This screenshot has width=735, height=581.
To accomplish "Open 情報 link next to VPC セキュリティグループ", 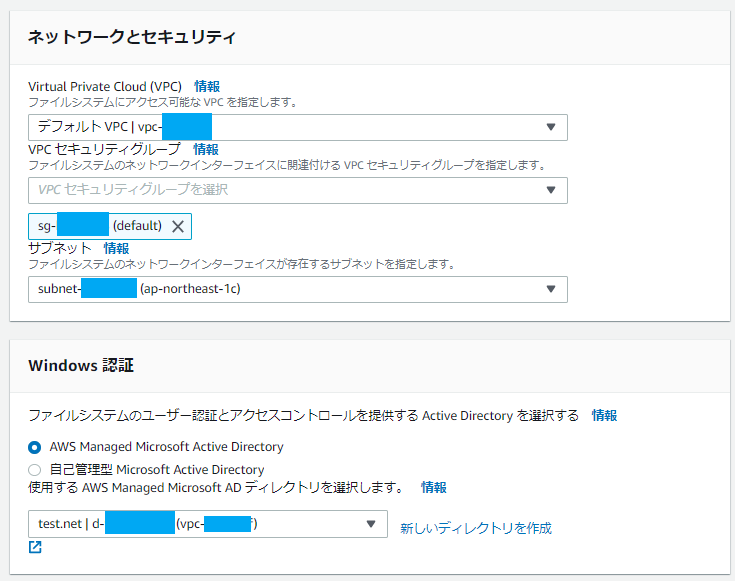I will 206,149.
